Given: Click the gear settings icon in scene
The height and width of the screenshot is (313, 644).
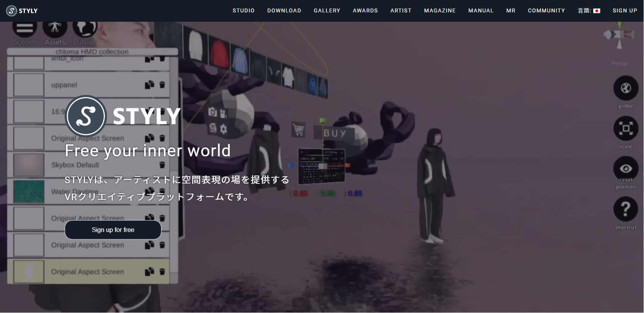Looking at the screenshot, I should pos(223,129).
